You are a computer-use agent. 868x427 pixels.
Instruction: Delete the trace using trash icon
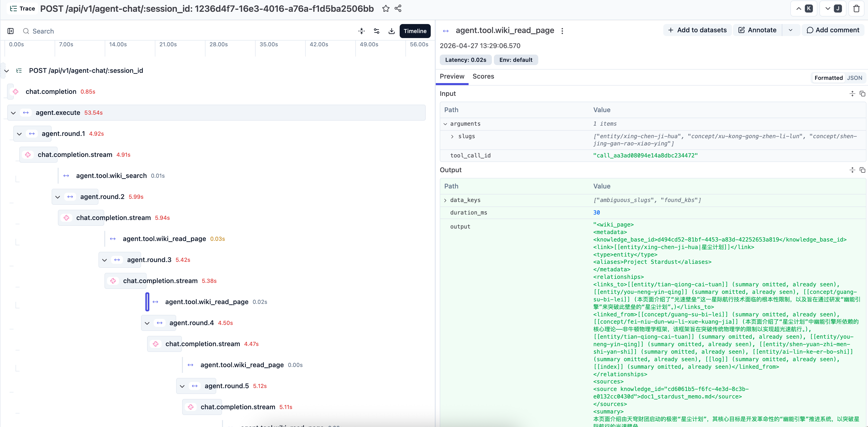coord(856,9)
